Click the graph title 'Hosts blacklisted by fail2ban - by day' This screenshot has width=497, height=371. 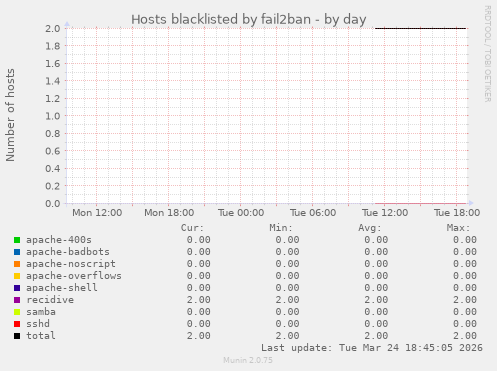click(249, 19)
